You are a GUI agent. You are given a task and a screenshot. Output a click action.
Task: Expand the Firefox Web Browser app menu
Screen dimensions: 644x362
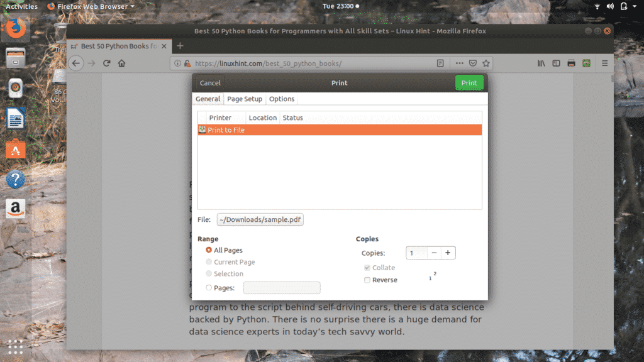click(91, 6)
